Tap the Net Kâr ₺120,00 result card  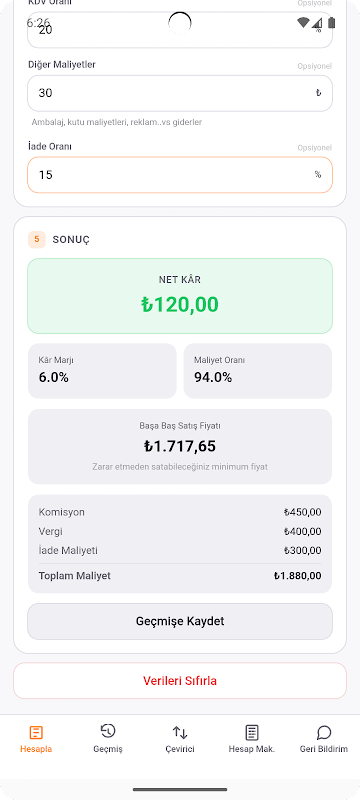tap(180, 296)
